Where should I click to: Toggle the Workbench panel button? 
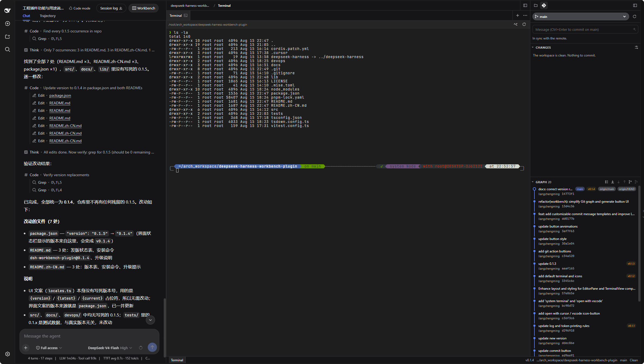tap(143, 8)
